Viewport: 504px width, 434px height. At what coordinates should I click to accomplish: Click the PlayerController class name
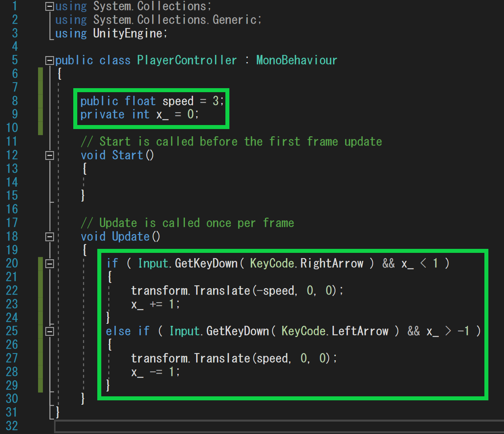187,61
